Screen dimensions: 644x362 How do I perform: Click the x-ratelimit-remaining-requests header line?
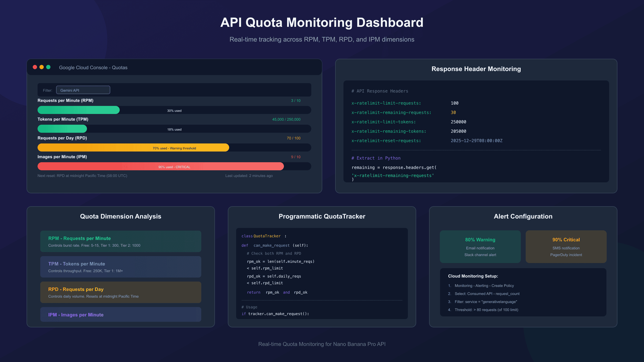pos(391,113)
